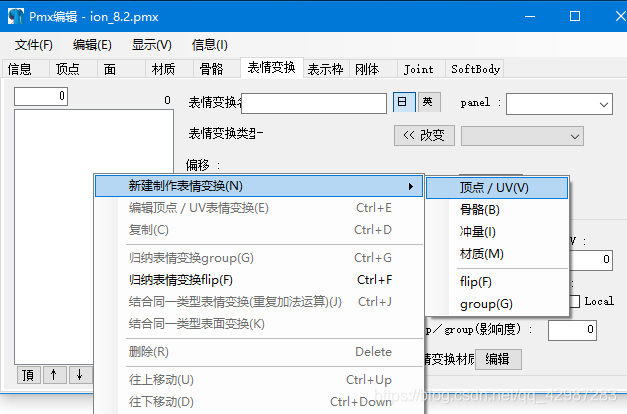
Task: Choose flip(F) in submenu
Action: click(497, 282)
